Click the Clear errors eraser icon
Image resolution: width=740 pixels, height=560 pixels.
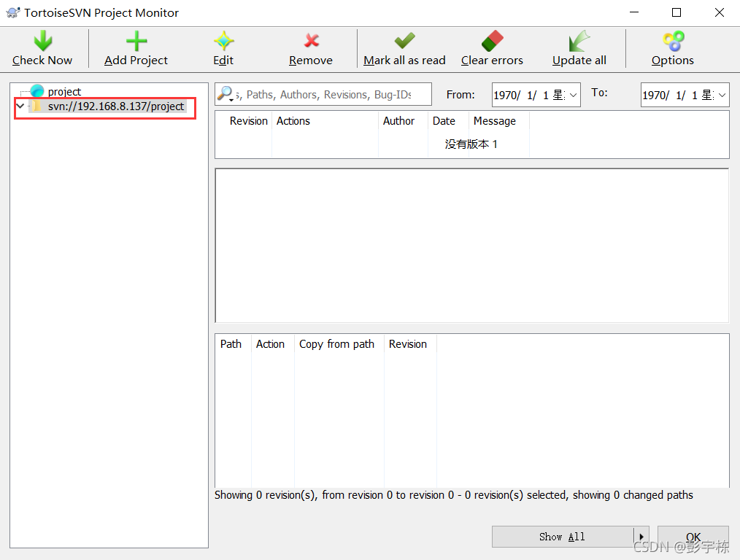[492, 41]
